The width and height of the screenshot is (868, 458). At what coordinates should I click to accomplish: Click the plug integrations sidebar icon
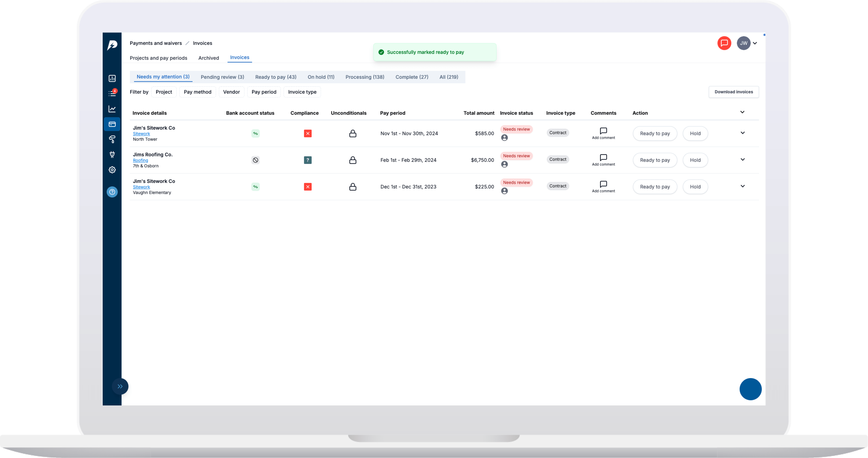(x=112, y=155)
